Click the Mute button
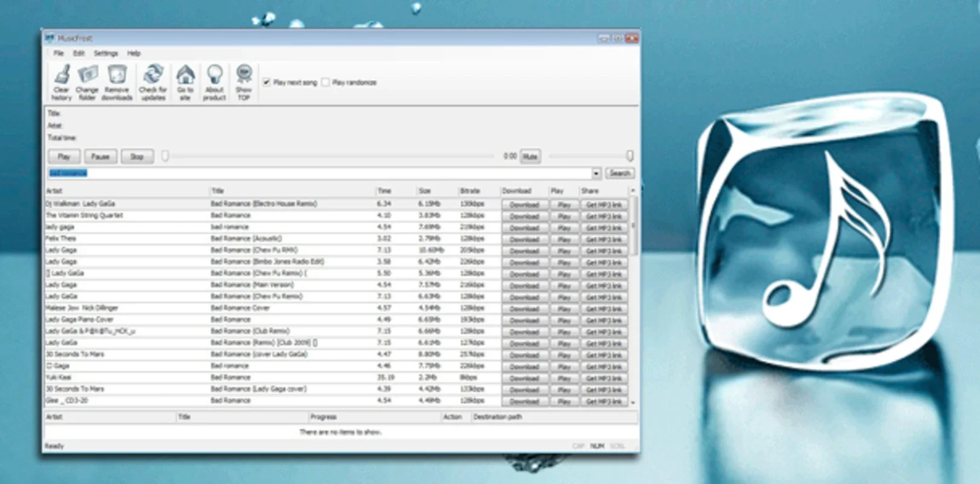The image size is (980, 484). click(x=530, y=157)
